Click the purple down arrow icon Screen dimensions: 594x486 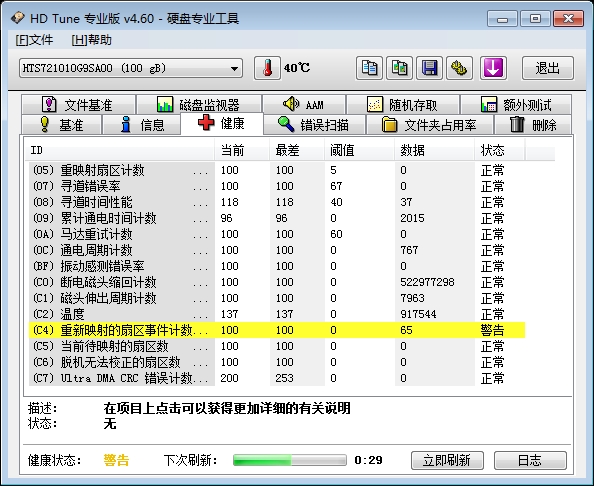tap(494, 68)
